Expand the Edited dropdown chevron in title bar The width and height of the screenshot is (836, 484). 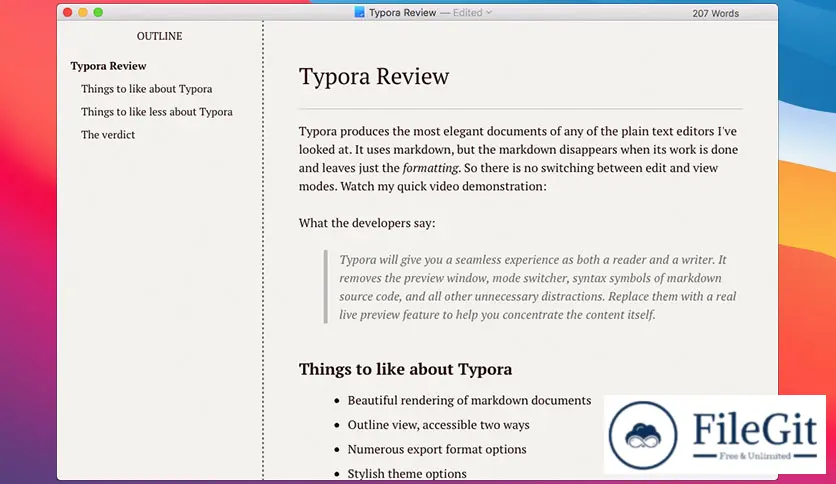click(489, 12)
